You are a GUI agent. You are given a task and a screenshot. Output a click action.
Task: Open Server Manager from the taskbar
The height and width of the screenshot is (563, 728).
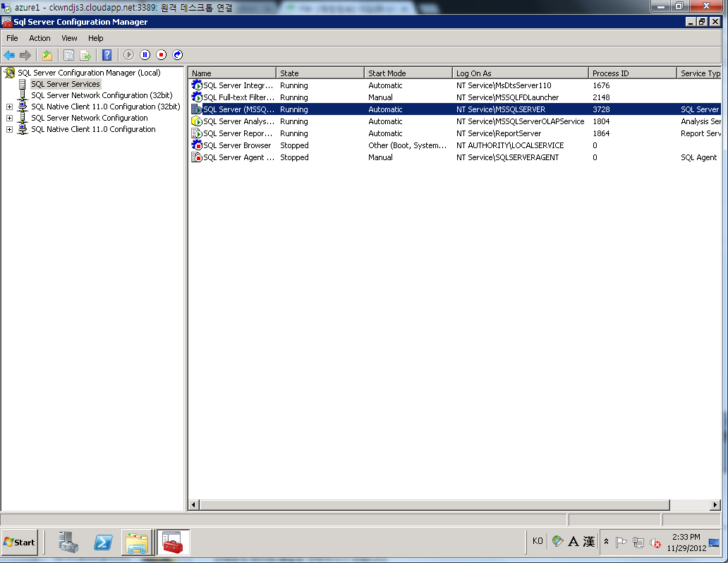[x=68, y=542]
